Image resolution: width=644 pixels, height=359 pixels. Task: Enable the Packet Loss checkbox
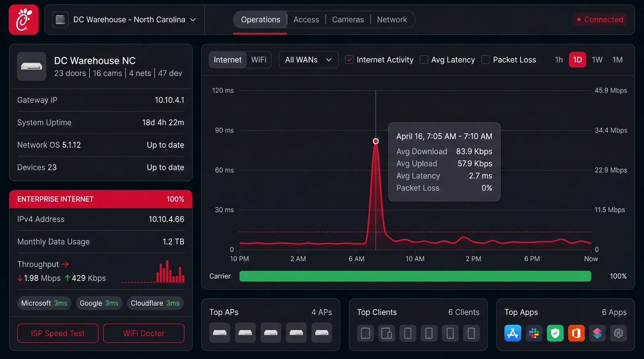[x=486, y=60]
